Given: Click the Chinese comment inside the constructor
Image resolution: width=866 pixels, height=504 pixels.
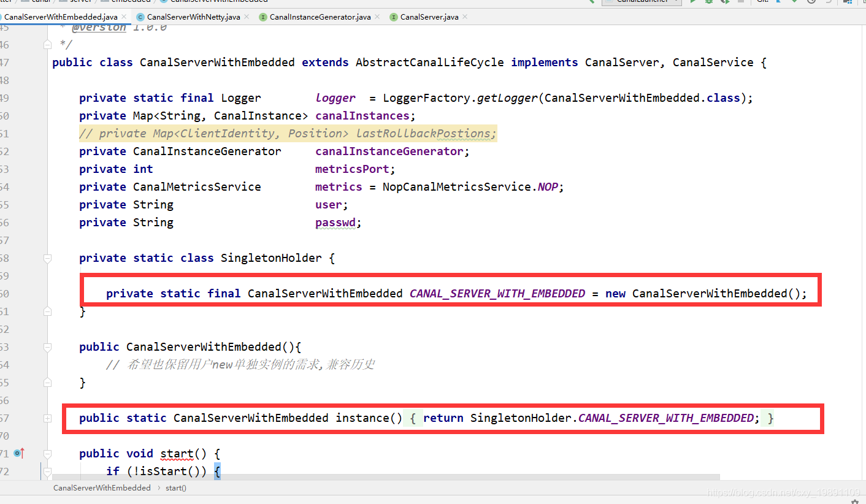Looking at the screenshot, I should click(x=240, y=365).
